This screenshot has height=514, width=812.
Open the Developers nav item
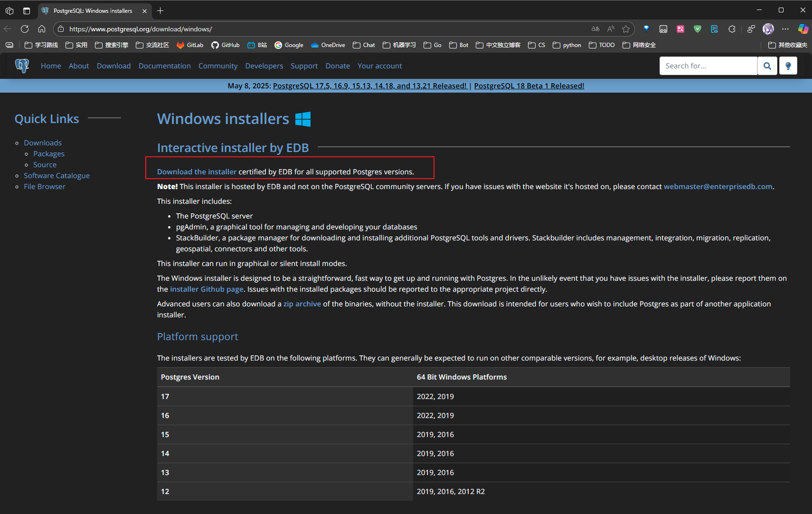(x=264, y=66)
